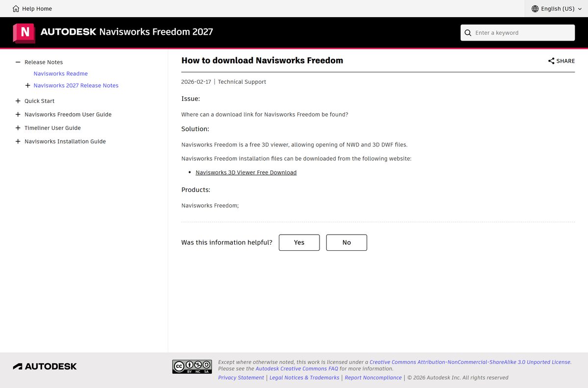Open Navisworks Freedom User Guide
This screenshot has width=588, height=388.
68,115
